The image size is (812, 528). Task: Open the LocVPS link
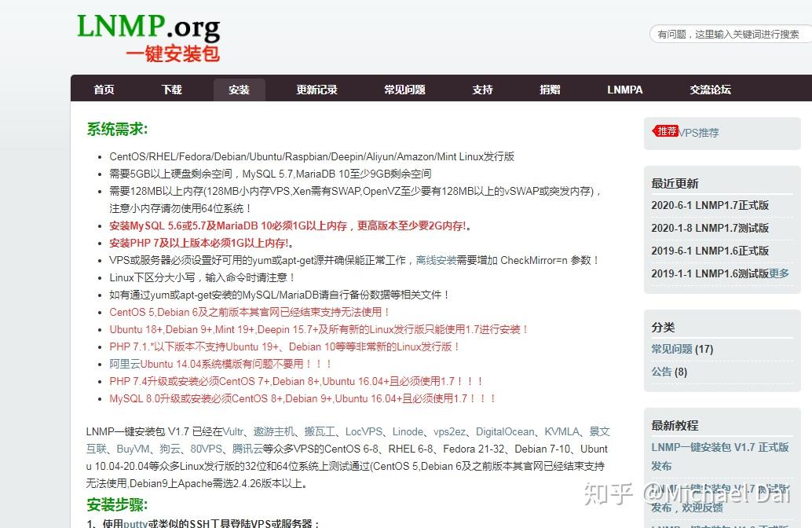click(x=364, y=431)
